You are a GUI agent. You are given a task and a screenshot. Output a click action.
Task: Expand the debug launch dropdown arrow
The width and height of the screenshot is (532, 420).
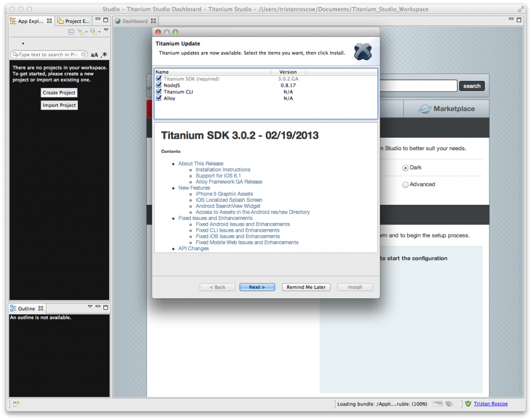pos(86,32)
